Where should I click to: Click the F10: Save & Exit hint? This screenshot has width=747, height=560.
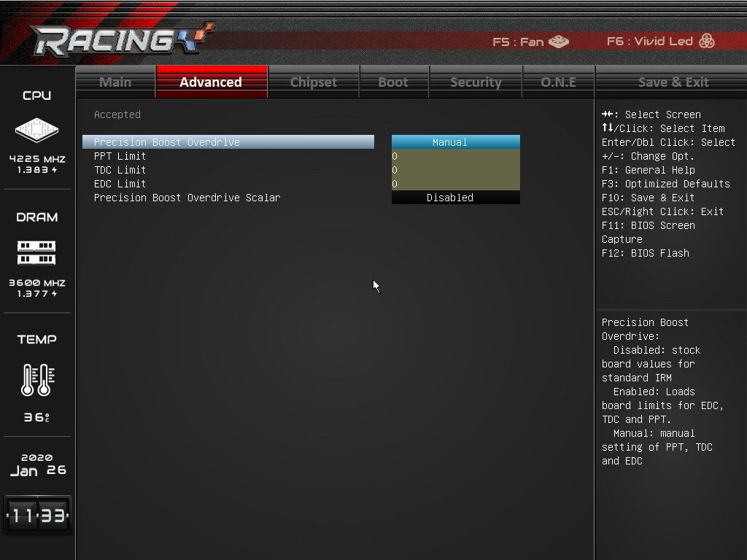(x=648, y=198)
